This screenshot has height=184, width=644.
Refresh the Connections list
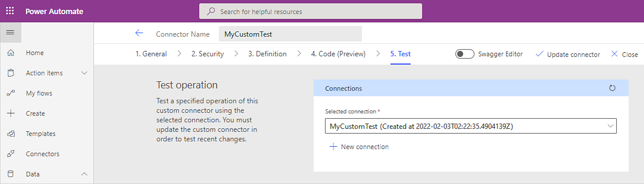pyautogui.click(x=612, y=88)
